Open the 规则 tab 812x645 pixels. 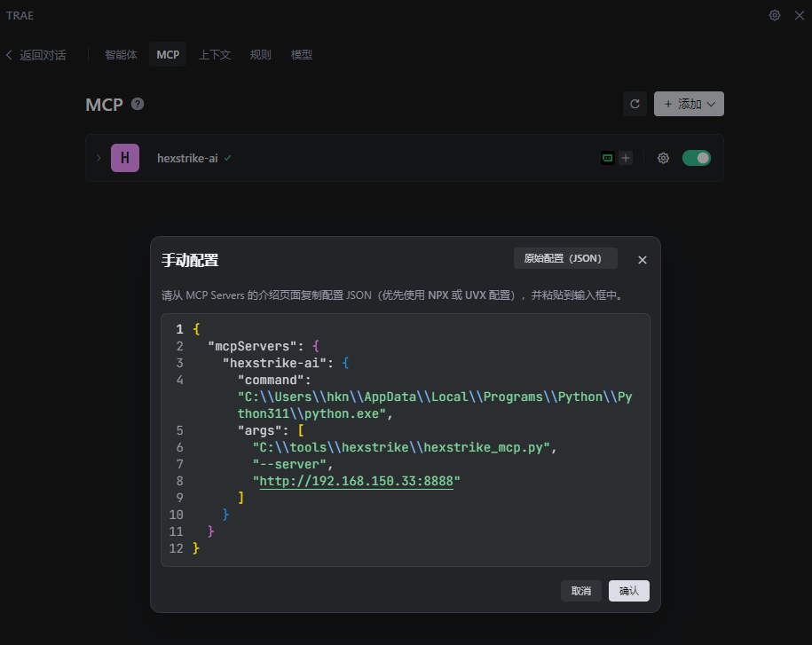click(260, 55)
